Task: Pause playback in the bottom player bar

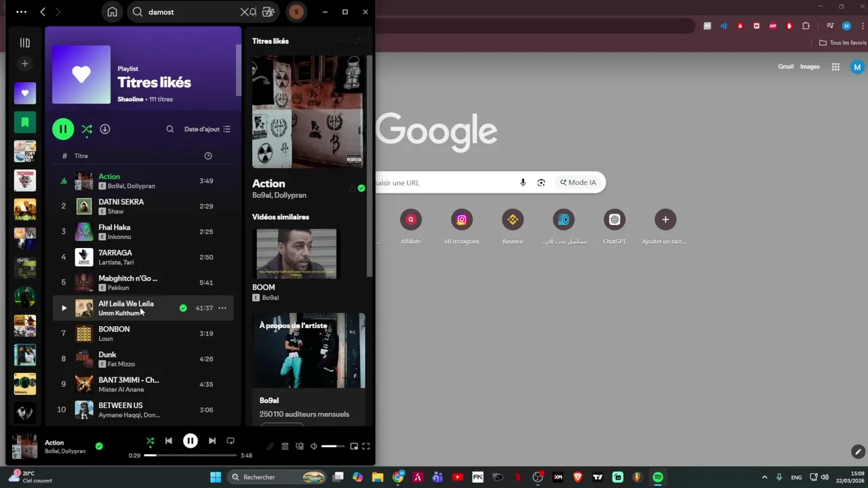Action: (x=191, y=441)
